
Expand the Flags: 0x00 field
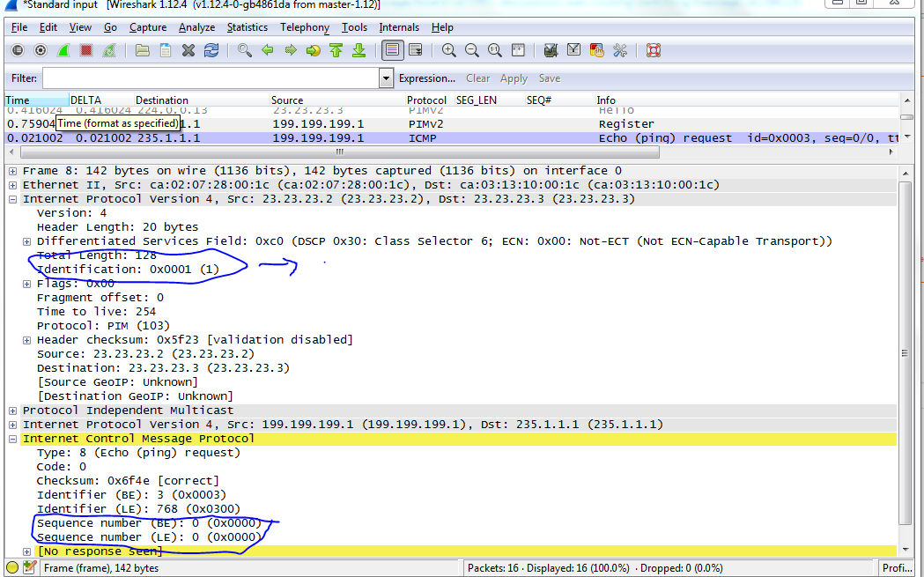click(26, 283)
